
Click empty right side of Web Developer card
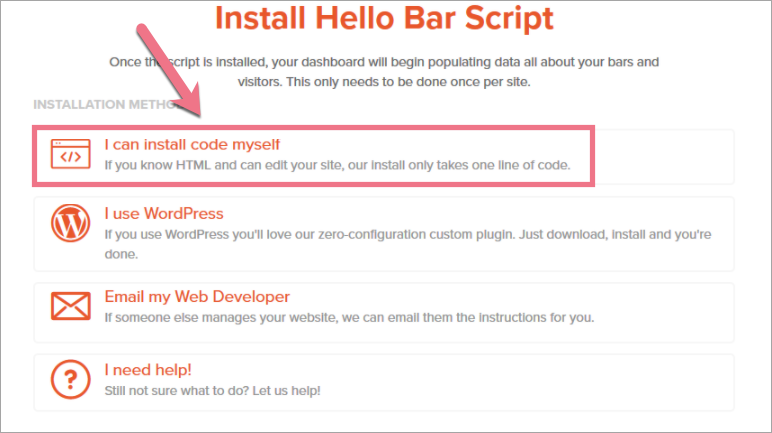pos(680,310)
